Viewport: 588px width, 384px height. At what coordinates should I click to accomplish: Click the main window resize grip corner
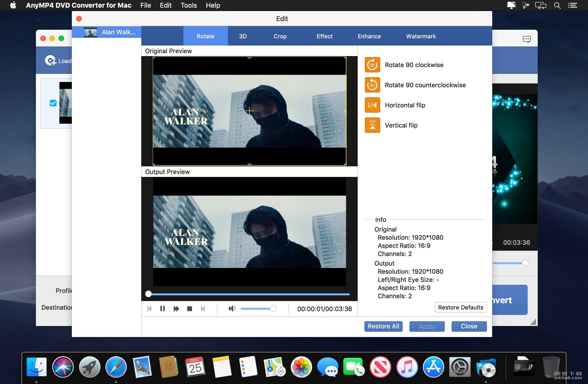click(534, 322)
